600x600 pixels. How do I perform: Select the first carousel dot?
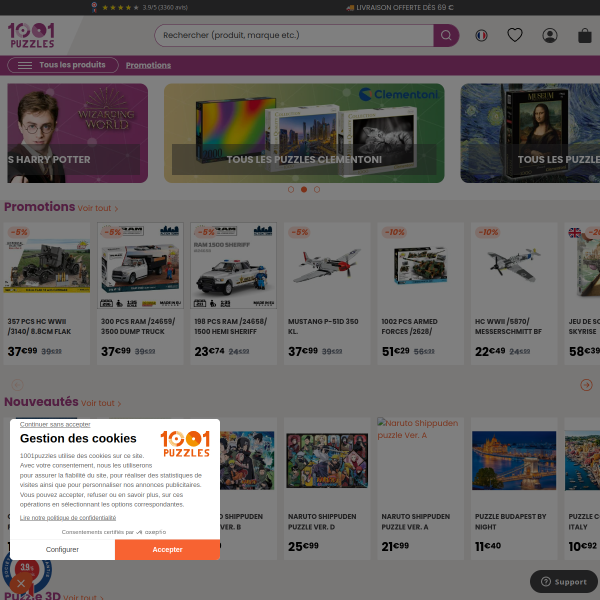pos(291,189)
